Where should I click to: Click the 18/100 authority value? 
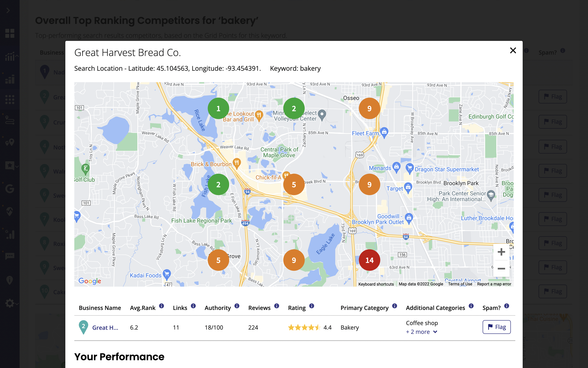(214, 328)
